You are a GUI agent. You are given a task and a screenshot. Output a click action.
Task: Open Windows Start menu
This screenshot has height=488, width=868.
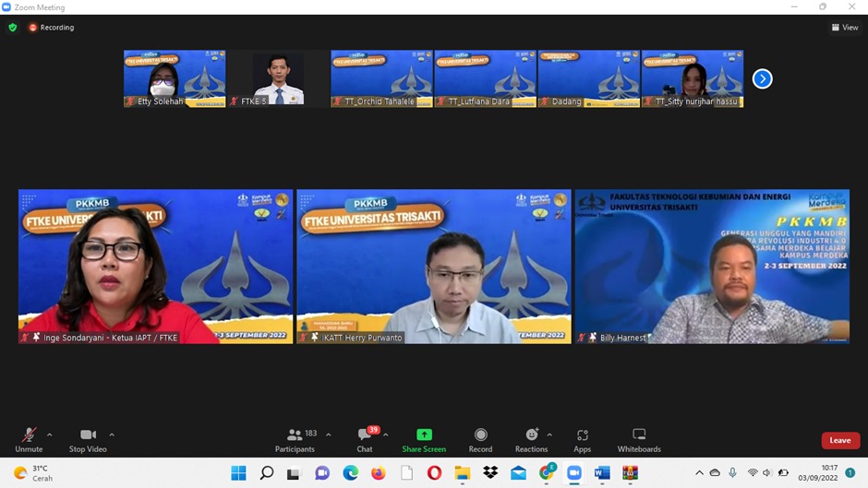click(x=238, y=473)
